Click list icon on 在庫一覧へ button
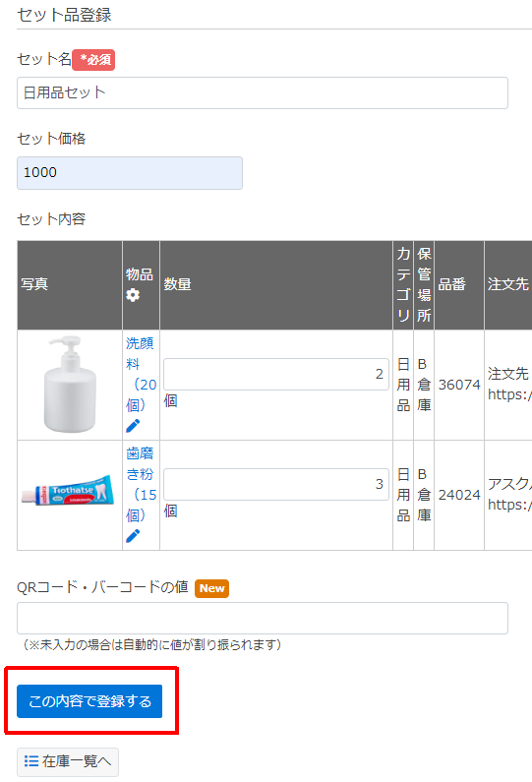Image resolution: width=532 pixels, height=782 pixels. click(x=31, y=761)
